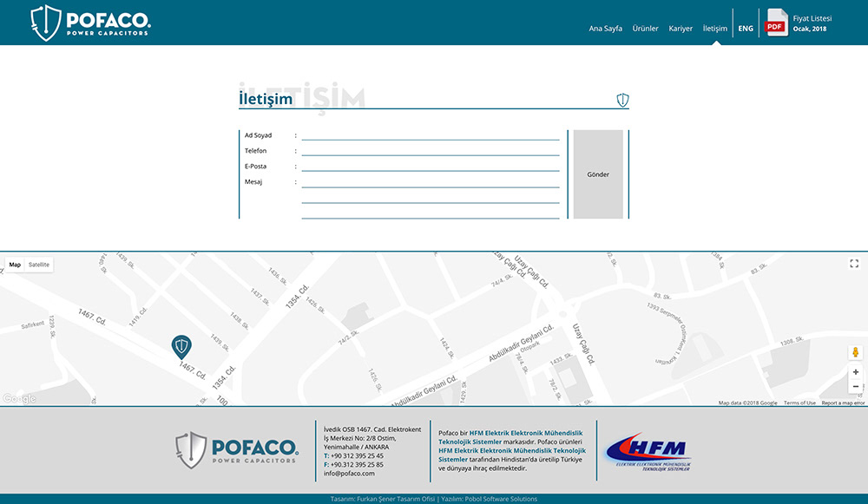Click the Ad Soyad input field

click(431, 135)
